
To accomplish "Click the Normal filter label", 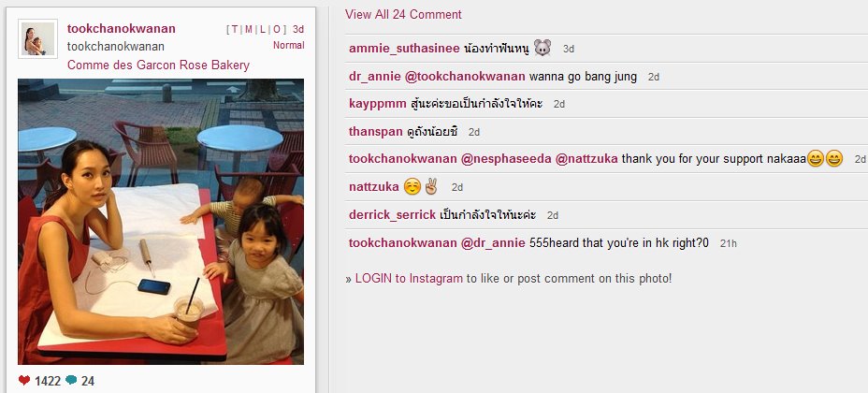I will pyautogui.click(x=288, y=46).
